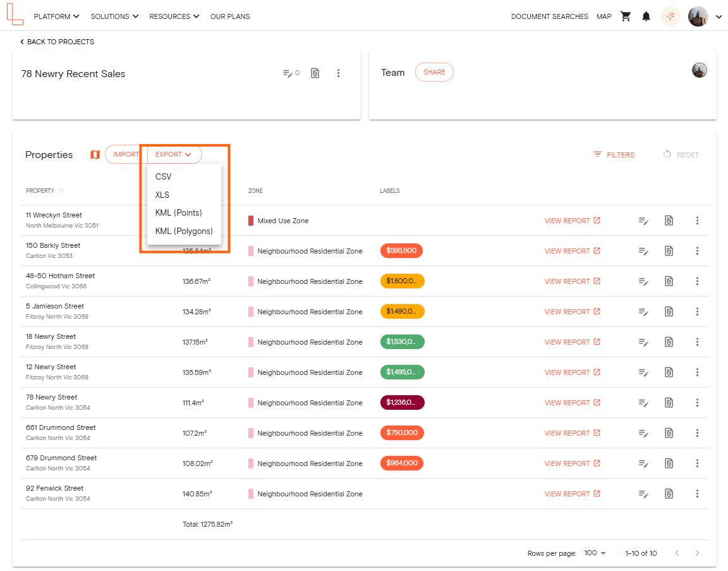View report for 92 Fenwick Street
Viewport: 728px width, 571px height.
point(572,494)
